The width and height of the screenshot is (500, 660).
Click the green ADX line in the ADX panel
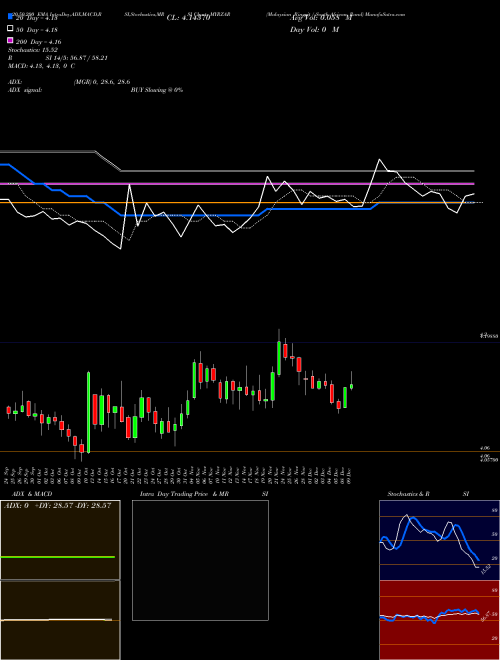point(58,557)
